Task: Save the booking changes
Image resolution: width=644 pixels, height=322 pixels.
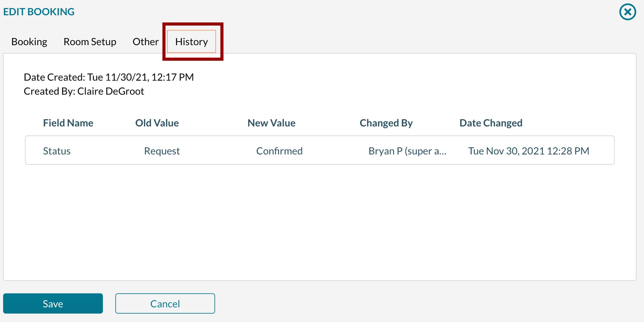Action: [x=53, y=303]
